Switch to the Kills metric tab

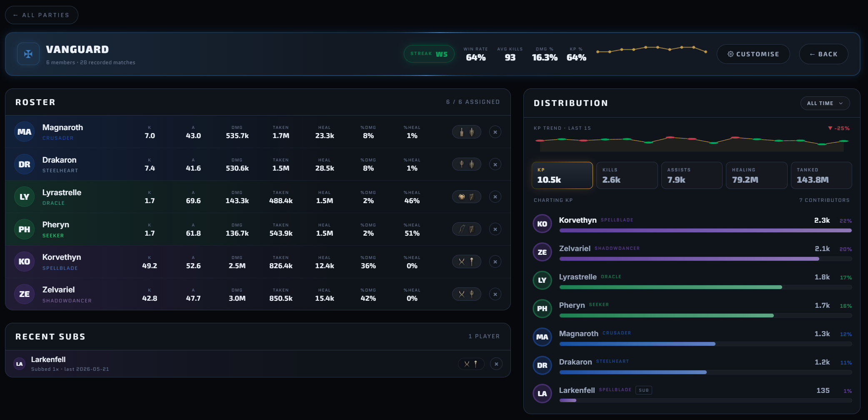point(627,175)
